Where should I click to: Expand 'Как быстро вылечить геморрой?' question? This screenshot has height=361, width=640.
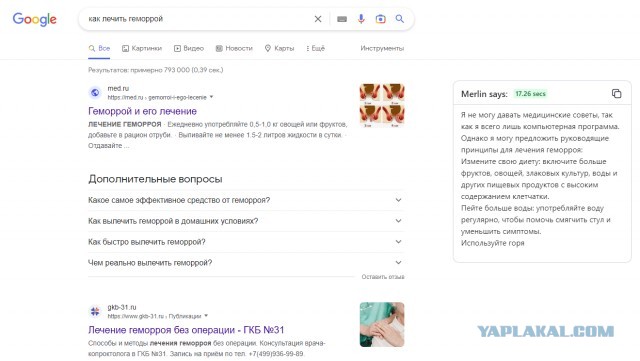coord(246,242)
